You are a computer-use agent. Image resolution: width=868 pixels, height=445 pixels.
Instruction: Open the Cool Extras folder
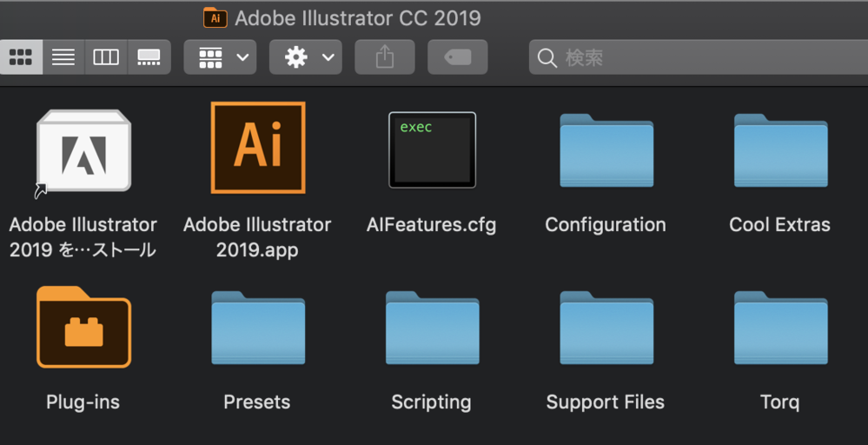coord(779,151)
